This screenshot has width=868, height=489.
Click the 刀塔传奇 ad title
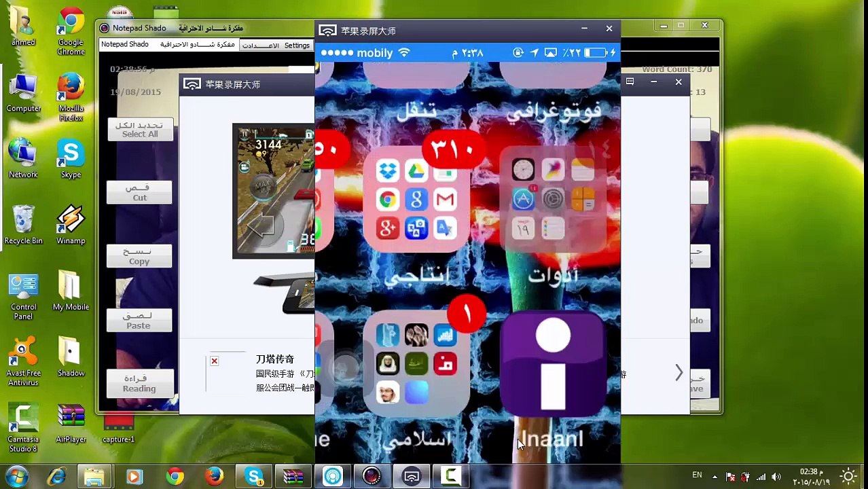pos(275,359)
